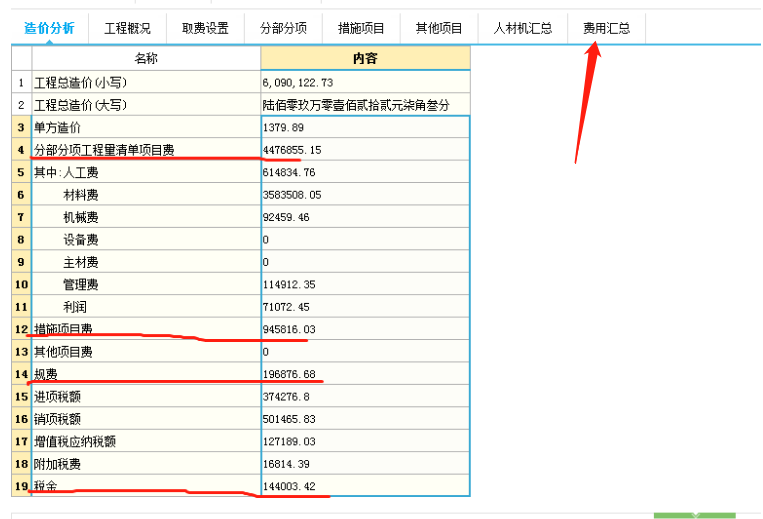Select the 进项税额 cell
Image resolution: width=763 pixels, height=519 pixels.
pyautogui.click(x=146, y=396)
